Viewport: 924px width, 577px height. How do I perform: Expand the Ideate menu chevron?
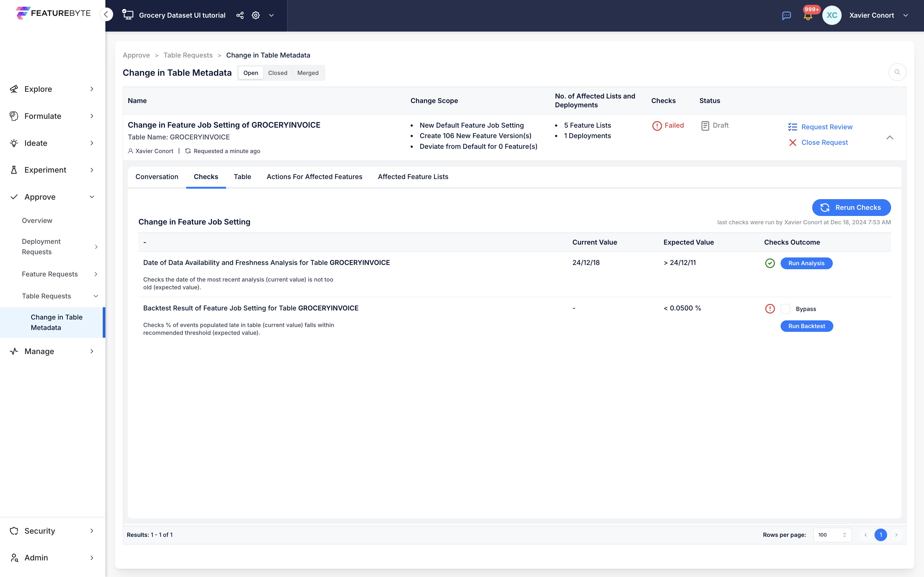92,143
